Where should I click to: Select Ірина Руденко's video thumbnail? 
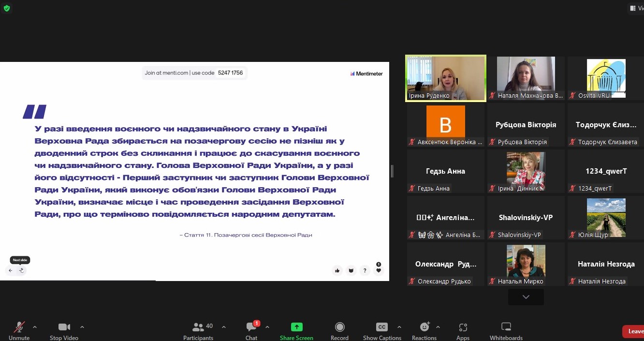pos(446,78)
